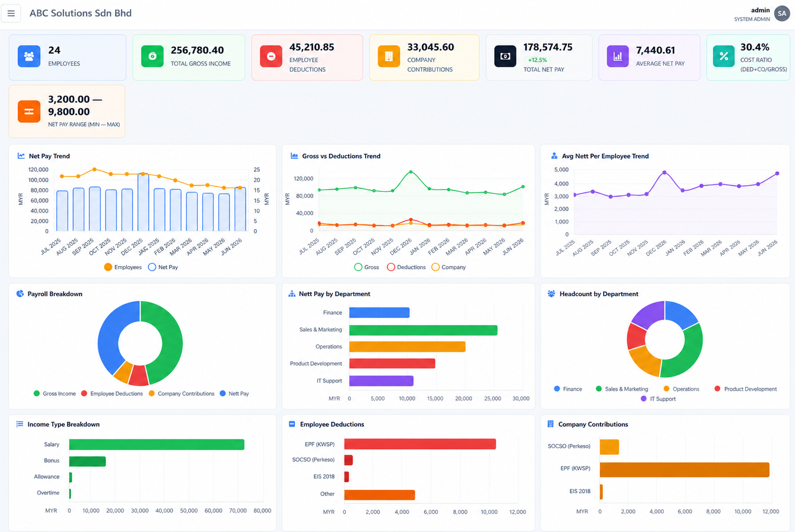The height and width of the screenshot is (532, 795).
Task: Click the IT Support department bar
Action: coord(381,381)
